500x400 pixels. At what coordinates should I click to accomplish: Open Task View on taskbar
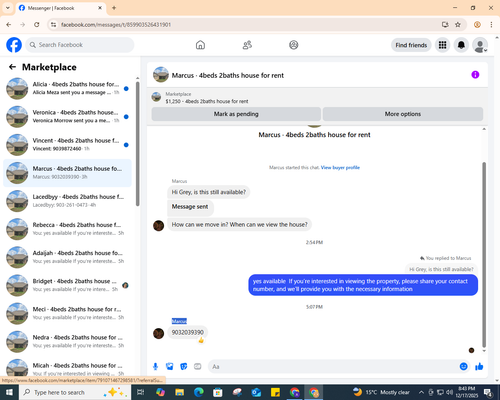point(141,392)
